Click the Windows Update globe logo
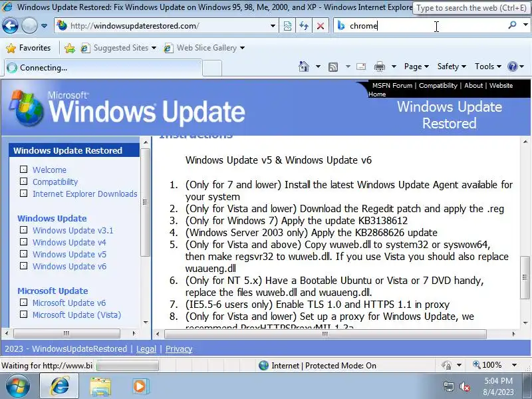The image size is (532, 399). tap(26, 108)
